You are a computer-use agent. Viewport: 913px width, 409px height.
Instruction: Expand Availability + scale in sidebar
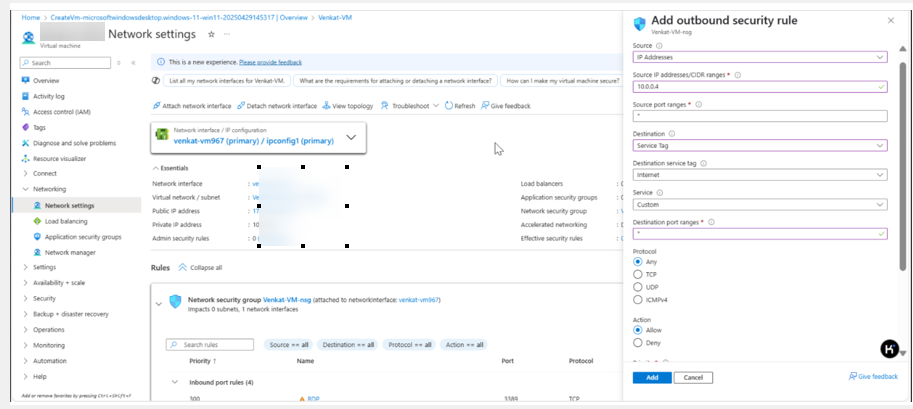(25, 283)
